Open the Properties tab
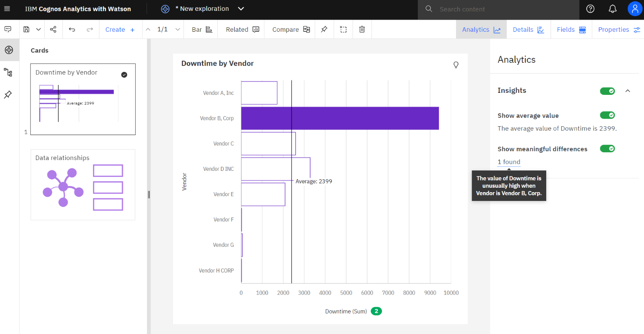The width and height of the screenshot is (644, 334). (x=618, y=30)
